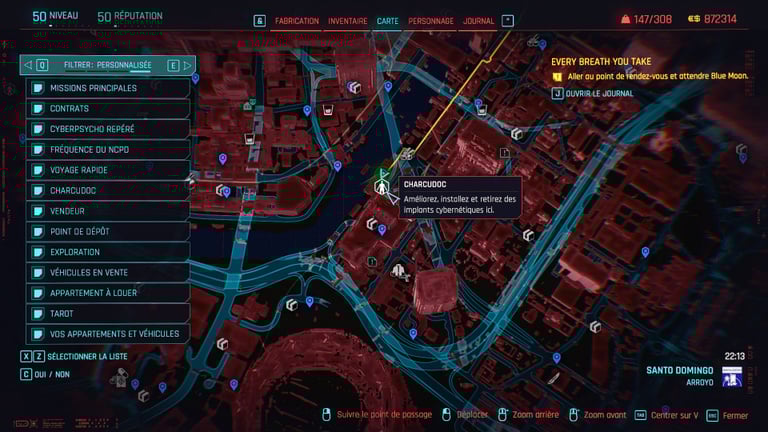
Task: Open the Inventaire tab
Action: pyautogui.click(x=347, y=21)
